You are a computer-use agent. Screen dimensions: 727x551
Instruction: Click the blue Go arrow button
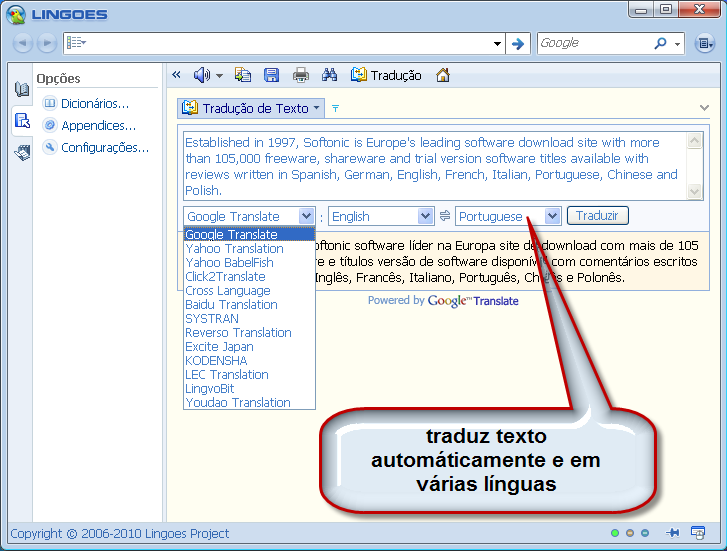click(518, 44)
